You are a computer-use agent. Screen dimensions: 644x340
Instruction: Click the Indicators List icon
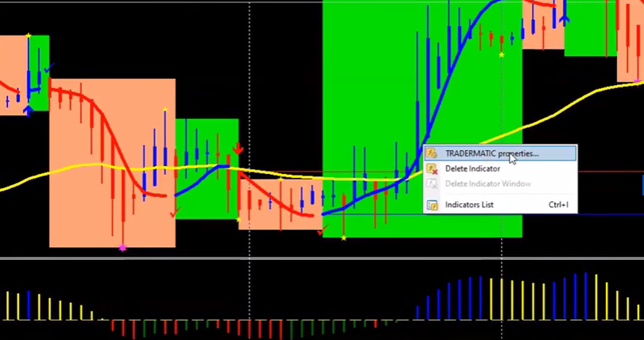click(432, 205)
